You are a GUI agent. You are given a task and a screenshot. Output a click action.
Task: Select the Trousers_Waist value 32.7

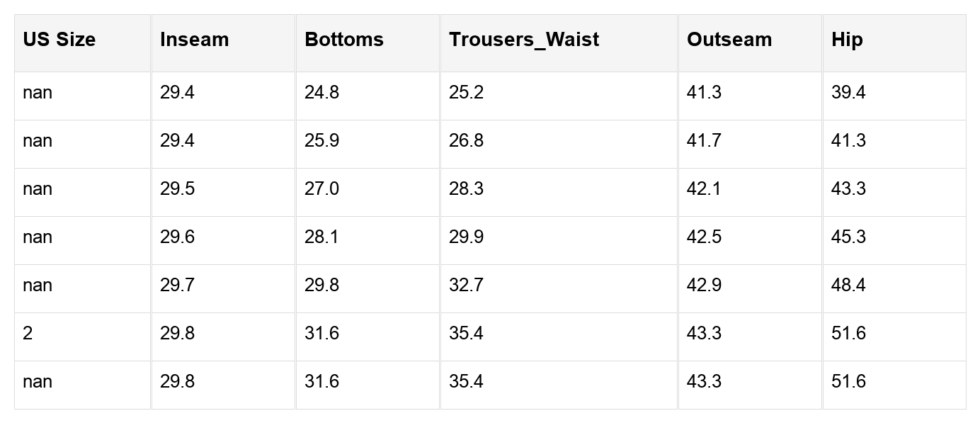(x=467, y=286)
